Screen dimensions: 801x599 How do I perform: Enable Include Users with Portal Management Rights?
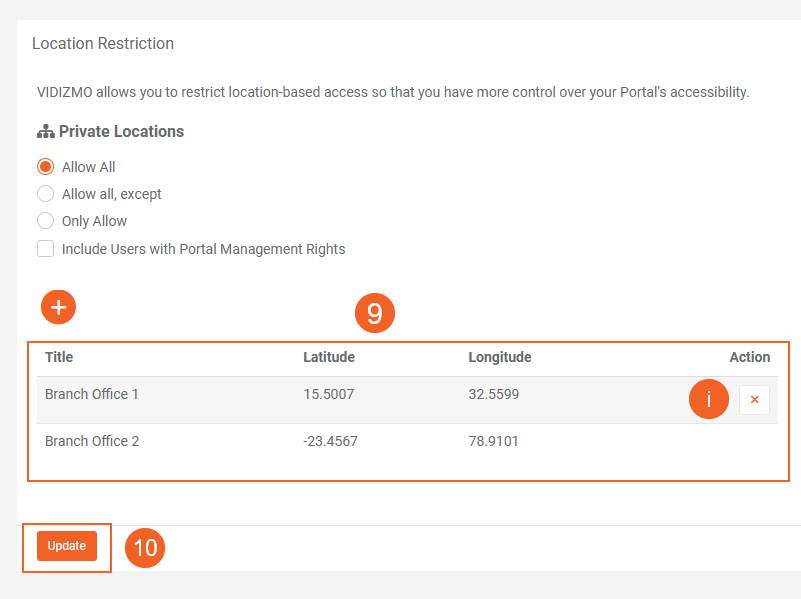[46, 249]
